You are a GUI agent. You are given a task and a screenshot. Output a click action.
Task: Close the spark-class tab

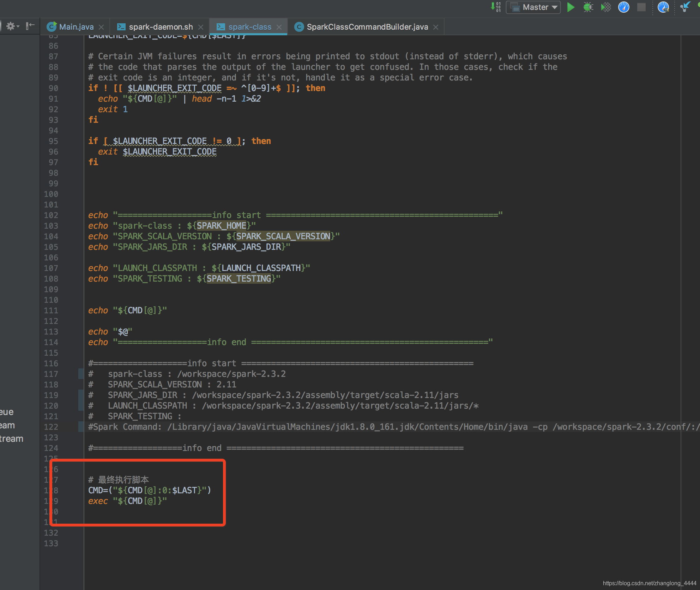point(279,26)
